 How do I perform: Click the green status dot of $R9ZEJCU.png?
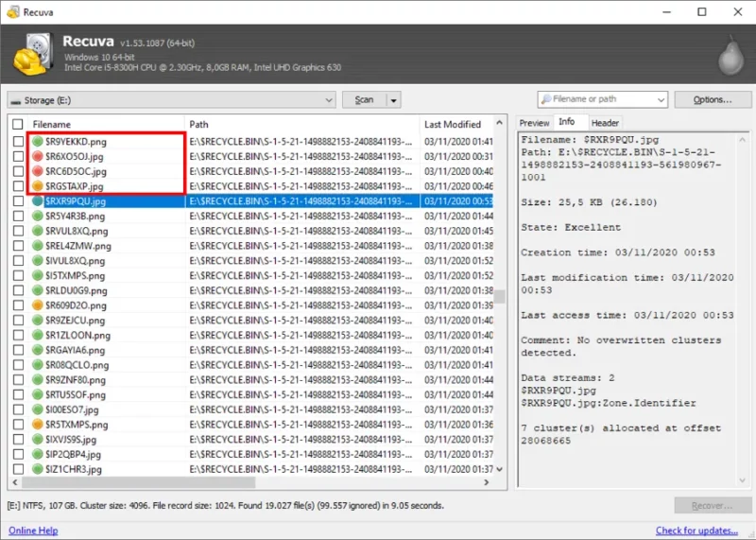point(38,321)
